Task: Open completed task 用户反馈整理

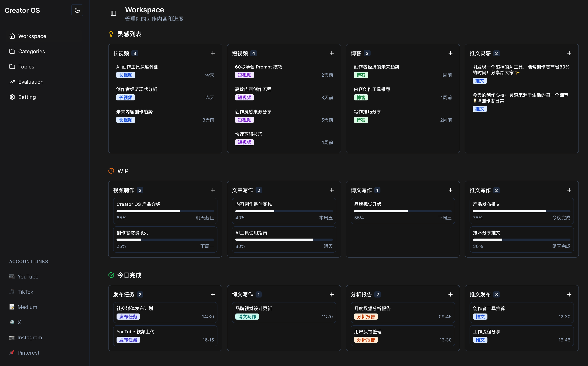Action: (403, 336)
